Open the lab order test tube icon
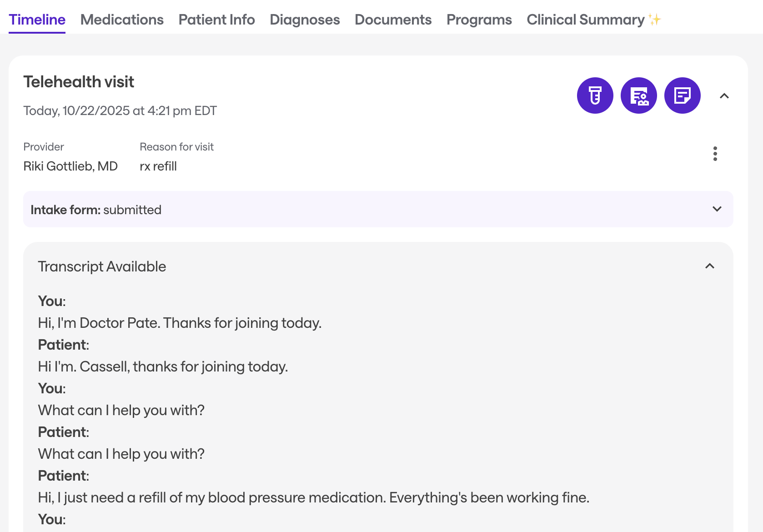763x532 pixels. pyautogui.click(x=595, y=95)
